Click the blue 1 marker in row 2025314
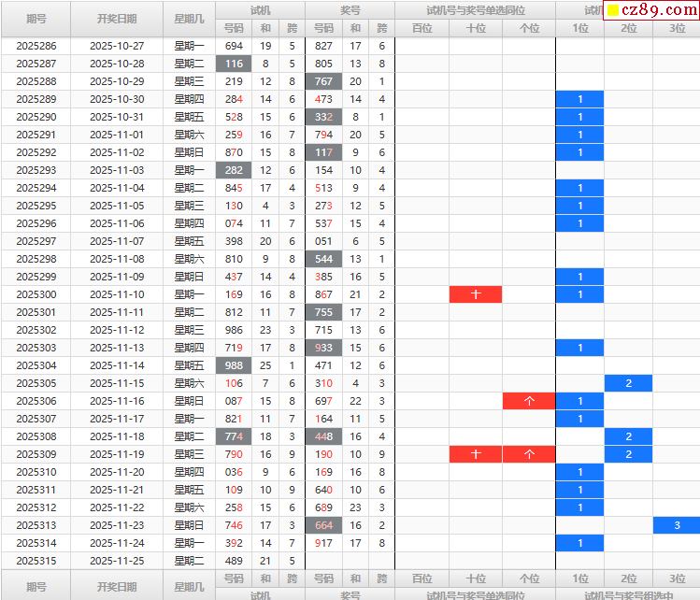 click(x=579, y=543)
